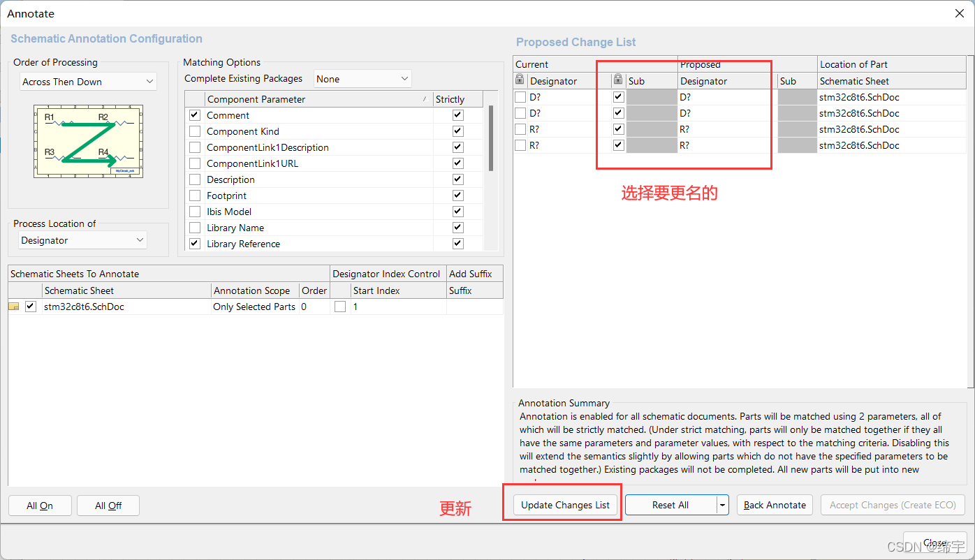Click the Component Parameter column header
975x560 pixels.
(318, 99)
